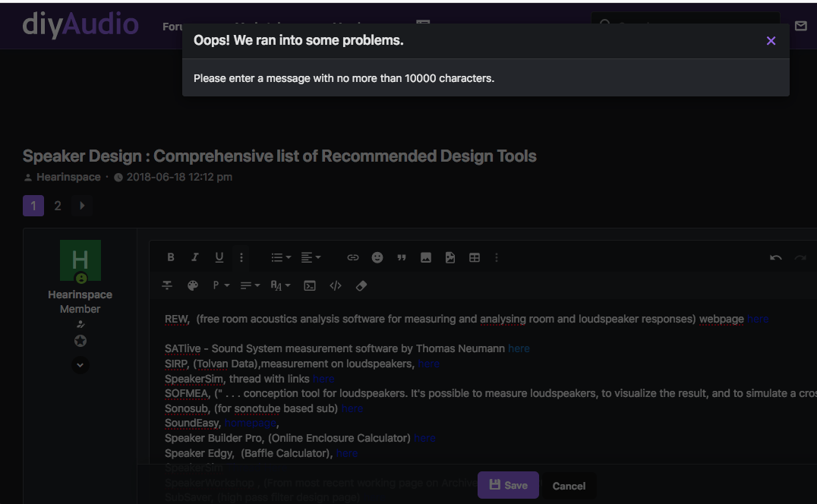This screenshot has height=504, width=817.
Task: Expand user info chevron under avatar
Action: 80,365
